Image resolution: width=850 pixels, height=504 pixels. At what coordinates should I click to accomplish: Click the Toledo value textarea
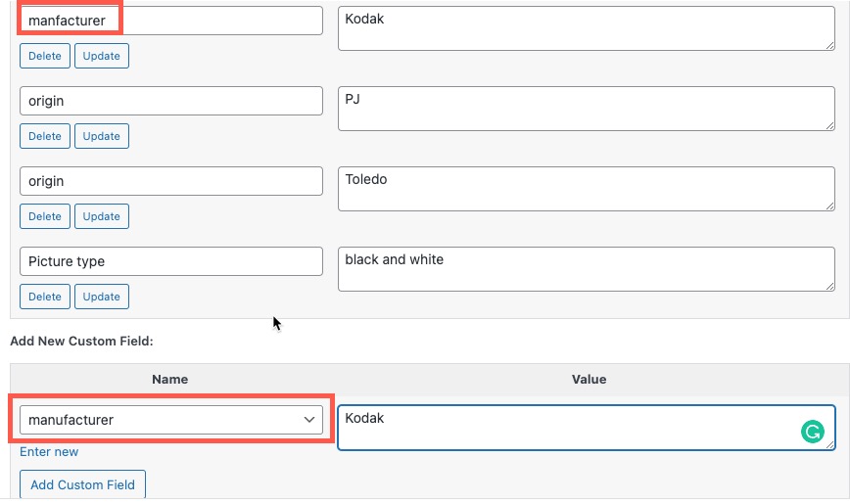[x=586, y=188]
